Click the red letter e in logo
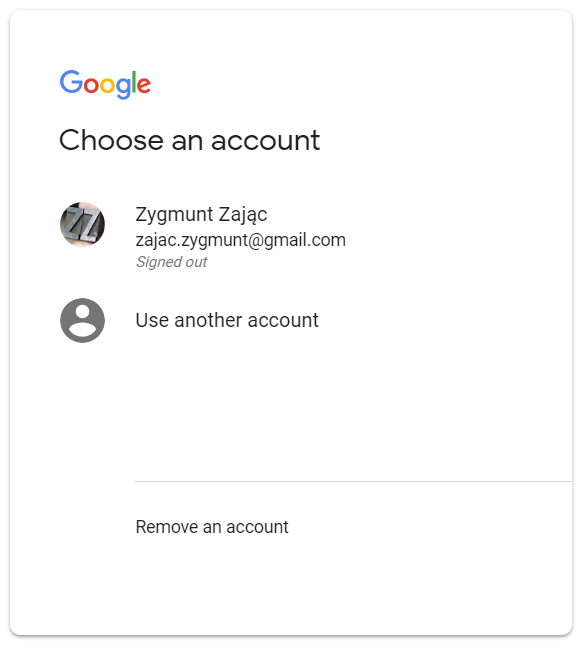This screenshot has height=647, width=583. pyautogui.click(x=144, y=85)
